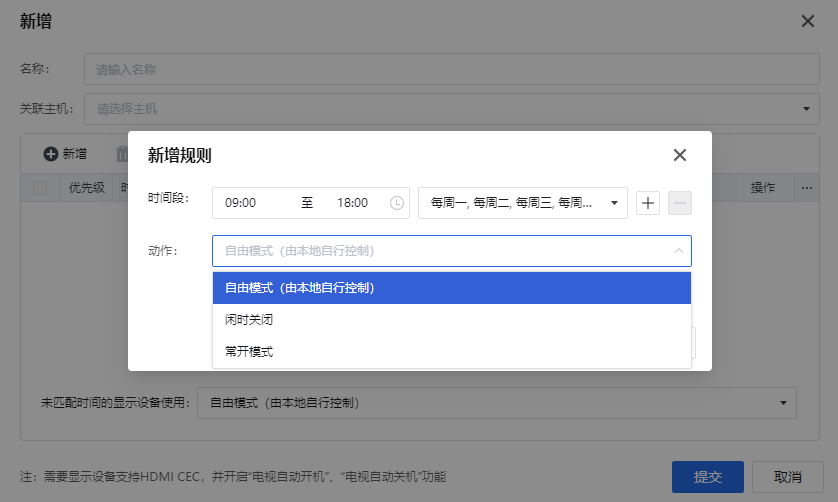Click the minus icon beside time period
The width and height of the screenshot is (838, 502).
pos(680,203)
